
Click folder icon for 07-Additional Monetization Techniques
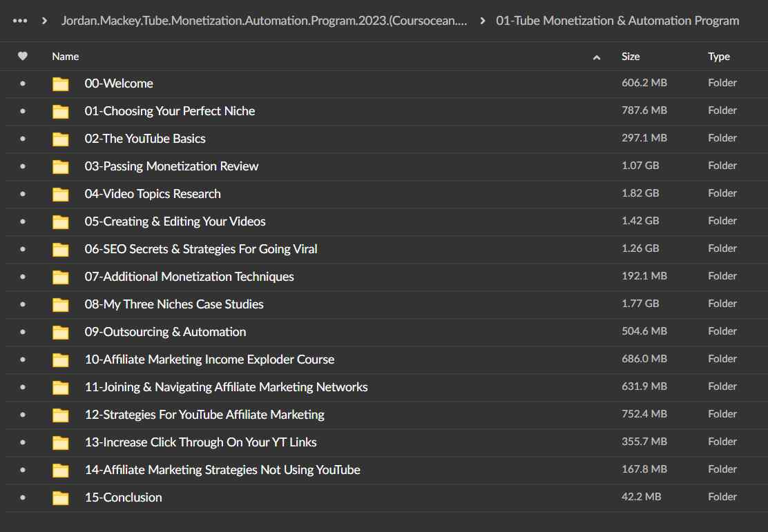[61, 277]
